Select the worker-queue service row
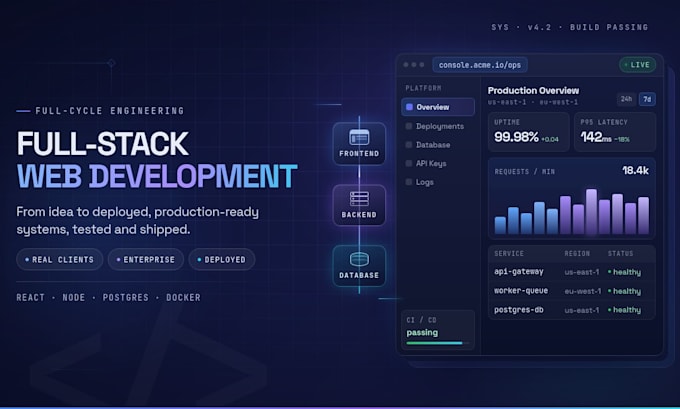680x409 pixels. point(572,291)
